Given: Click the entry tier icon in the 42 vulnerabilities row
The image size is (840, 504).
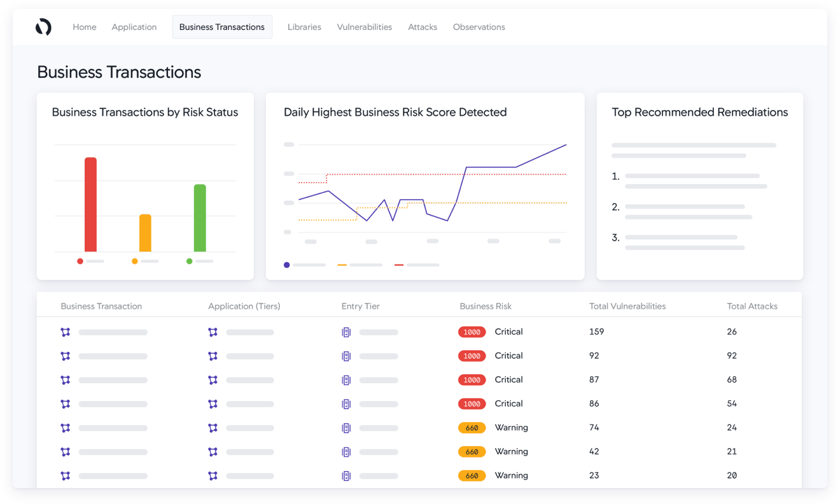Looking at the screenshot, I should tap(346, 452).
